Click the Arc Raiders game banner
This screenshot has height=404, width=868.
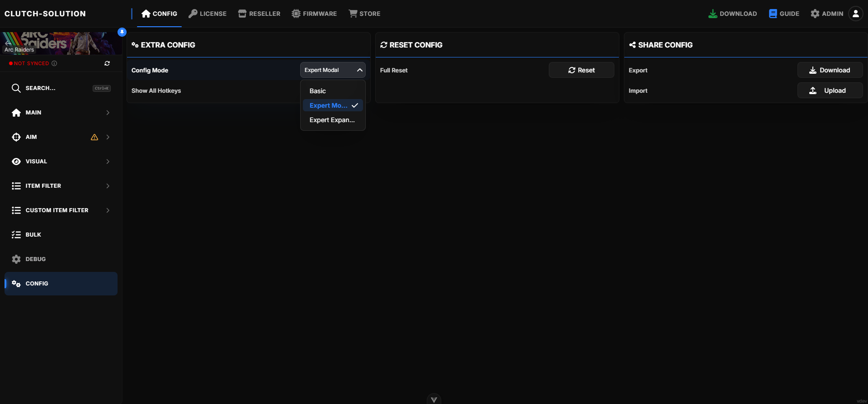pyautogui.click(x=61, y=43)
